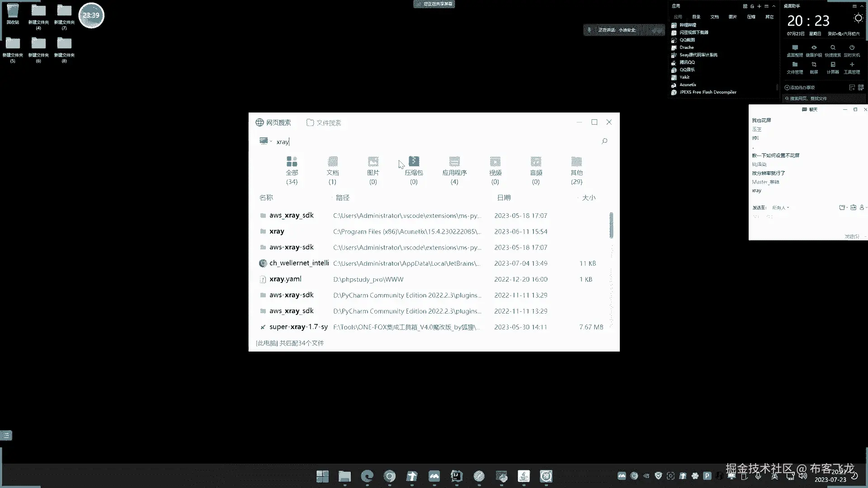Open the Edge browser in taskbar
The image size is (868, 488).
click(x=367, y=476)
